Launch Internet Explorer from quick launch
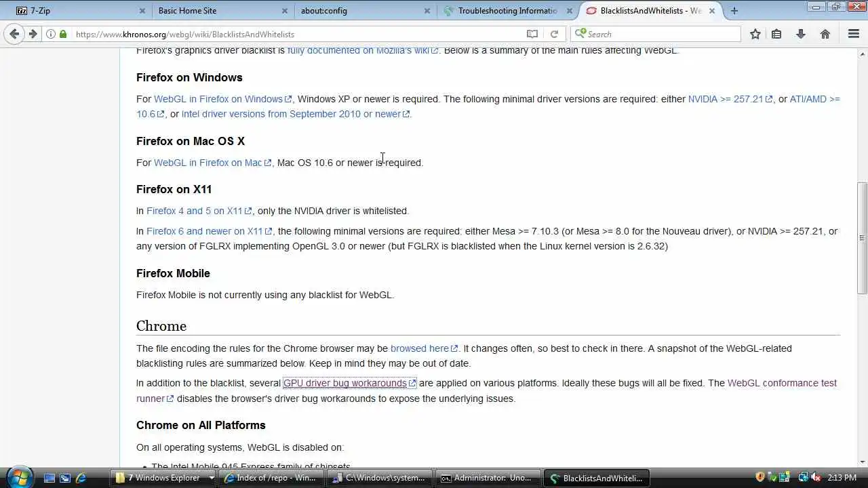 coord(81,478)
